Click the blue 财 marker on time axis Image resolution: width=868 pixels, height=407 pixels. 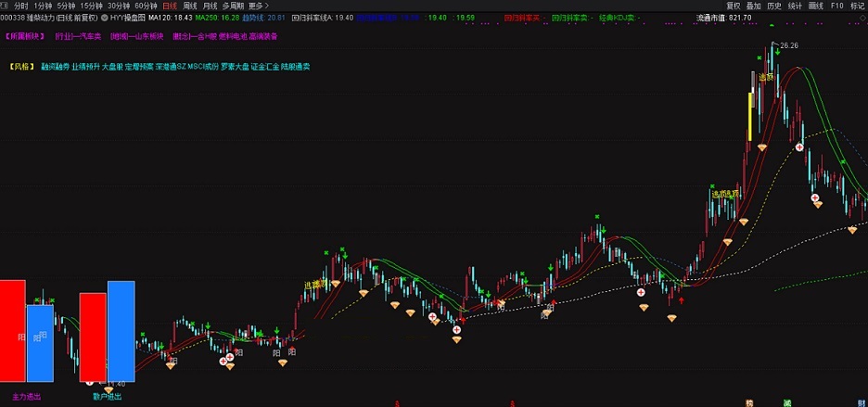[862, 403]
